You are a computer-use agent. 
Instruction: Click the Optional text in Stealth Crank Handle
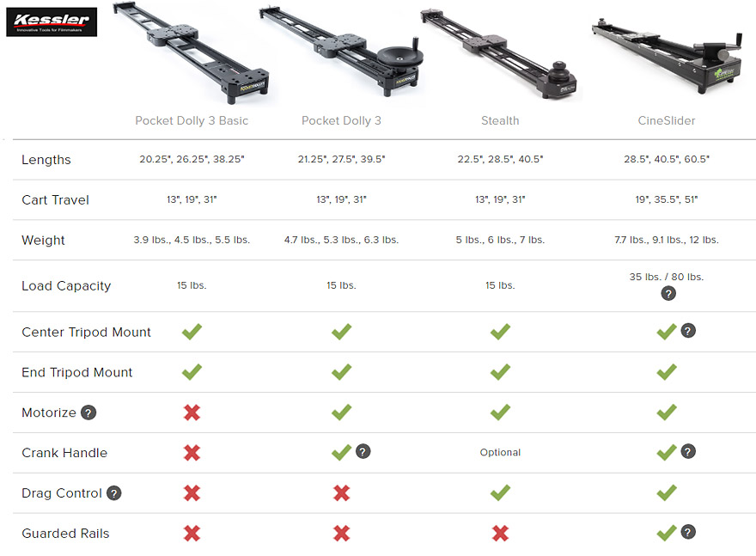[500, 452]
